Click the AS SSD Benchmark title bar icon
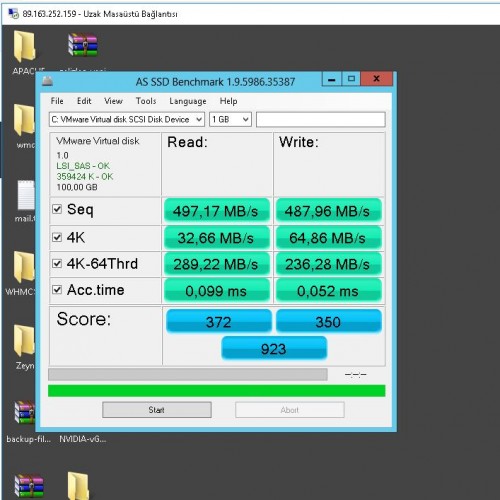This screenshot has height=500, width=500. (x=47, y=81)
